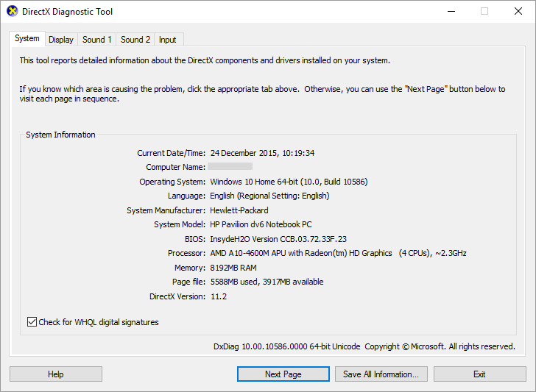The height and width of the screenshot is (392, 536).
Task: Click the Current Date/Time label
Action: coord(172,153)
